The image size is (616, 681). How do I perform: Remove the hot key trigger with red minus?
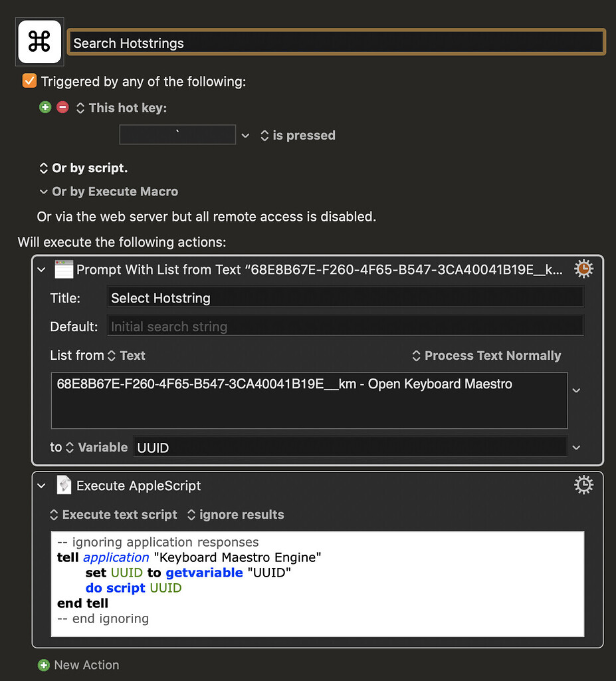[62, 107]
